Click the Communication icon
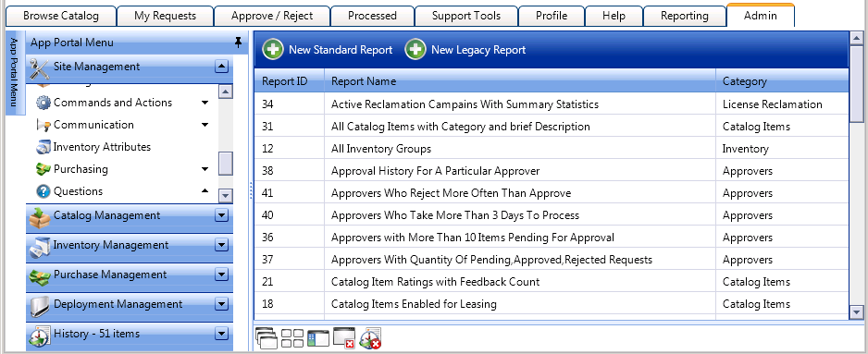 click(x=43, y=126)
